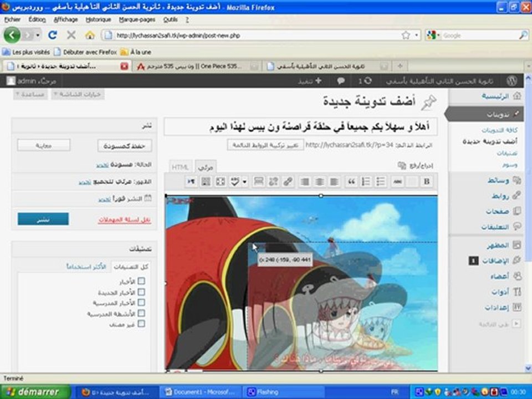Image resolution: width=532 pixels, height=399 pixels.
Task: Remove link with unlink icon
Action: 273,182
